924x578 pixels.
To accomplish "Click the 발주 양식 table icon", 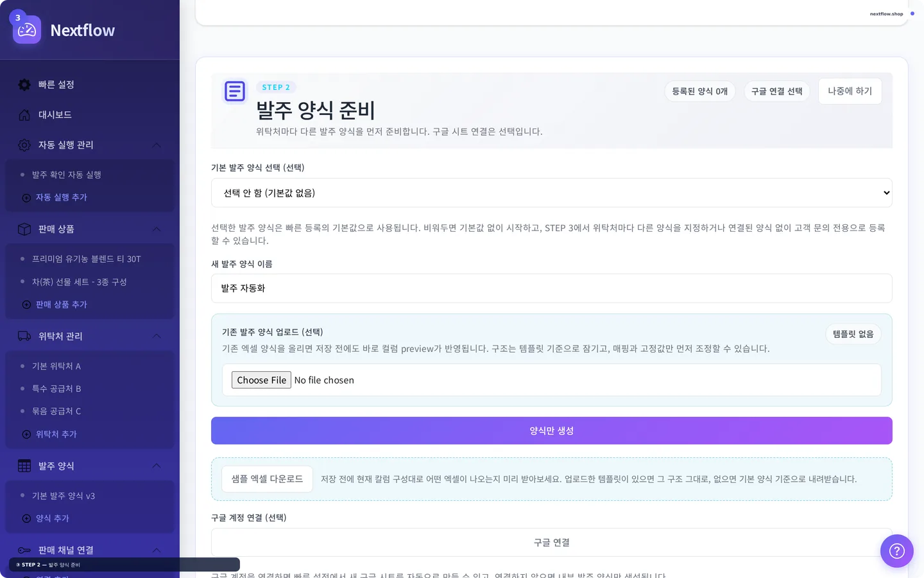I will 24,466.
